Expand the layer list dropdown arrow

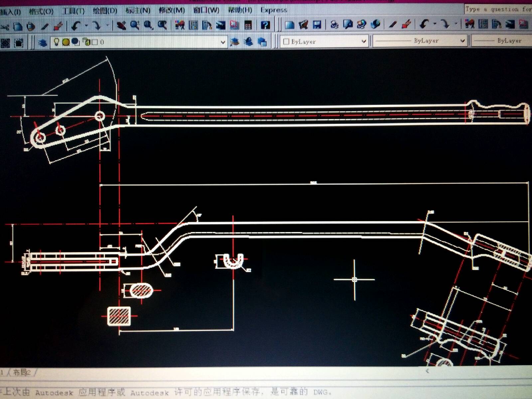tap(223, 42)
